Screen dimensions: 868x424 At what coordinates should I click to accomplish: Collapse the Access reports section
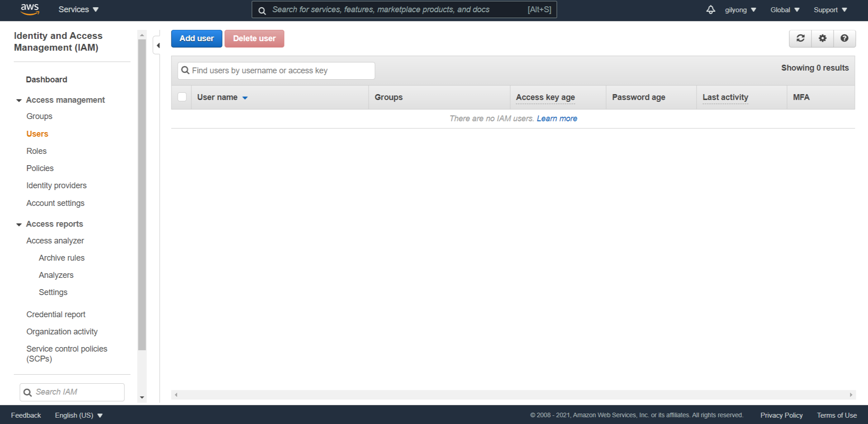19,224
